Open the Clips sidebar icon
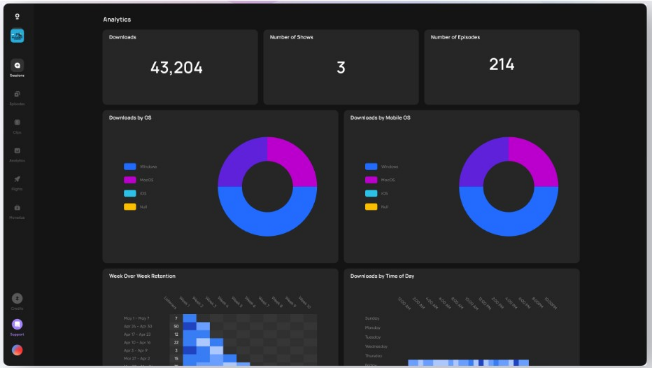 click(17, 122)
